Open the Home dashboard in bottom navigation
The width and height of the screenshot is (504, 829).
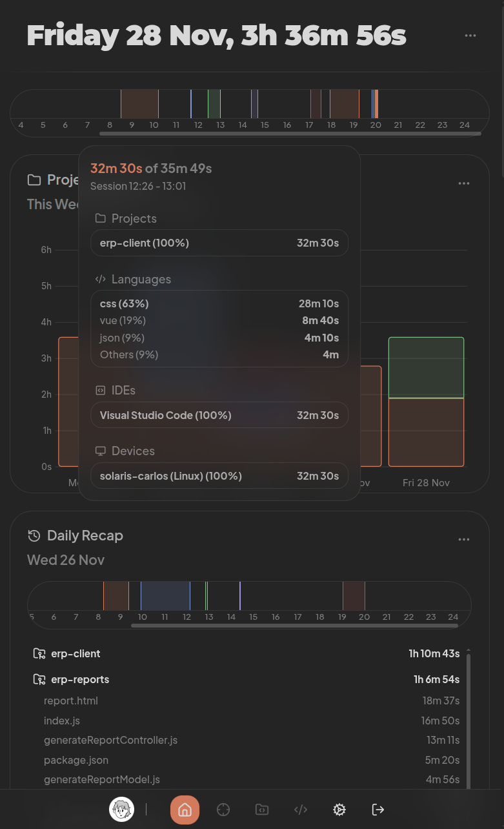coord(185,810)
